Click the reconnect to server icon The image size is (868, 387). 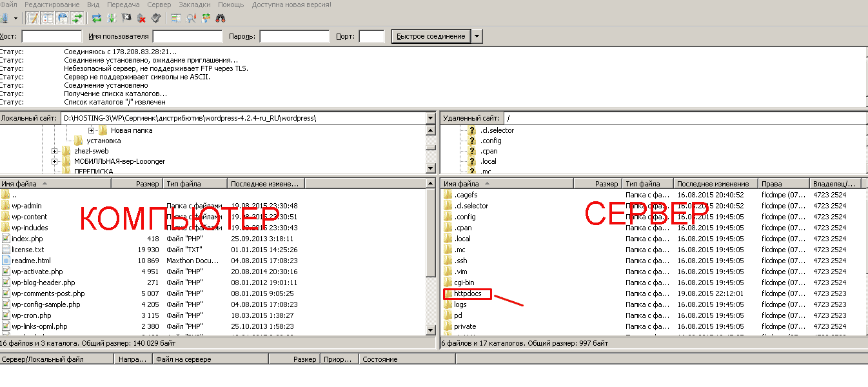[x=156, y=18]
